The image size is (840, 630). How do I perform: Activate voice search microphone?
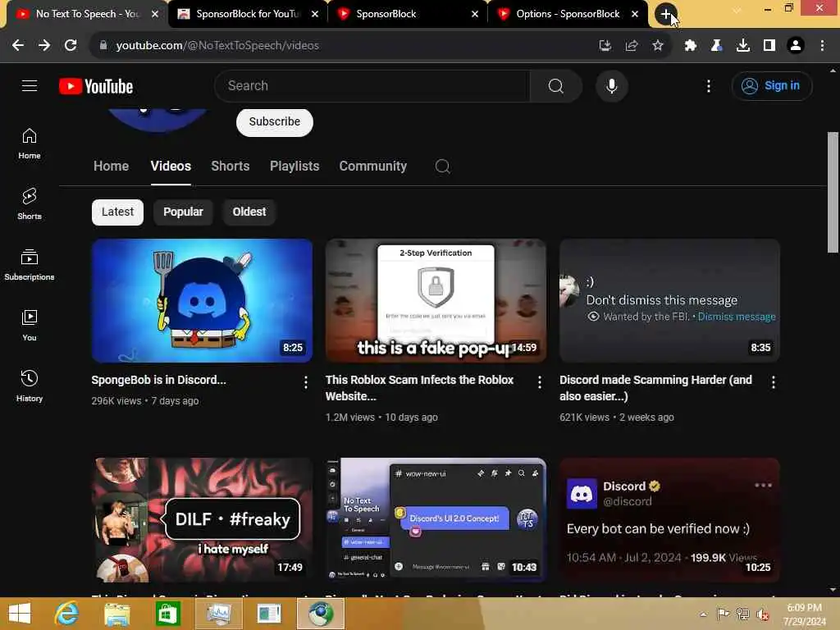[x=611, y=85]
